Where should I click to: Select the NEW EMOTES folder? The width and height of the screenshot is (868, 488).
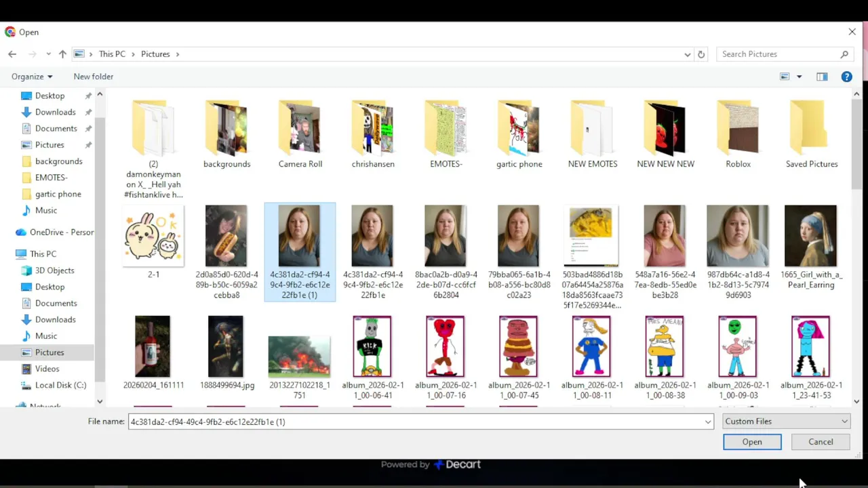[x=592, y=134]
